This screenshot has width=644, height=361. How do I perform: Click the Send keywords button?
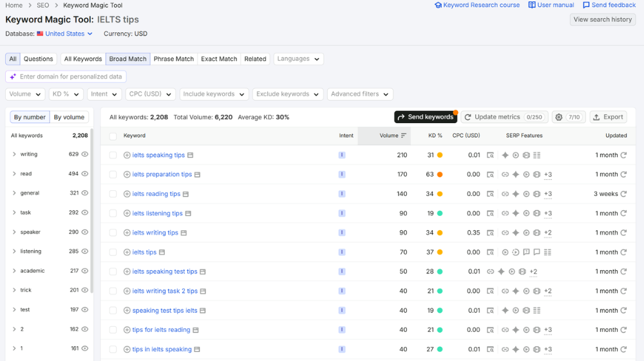tap(426, 117)
